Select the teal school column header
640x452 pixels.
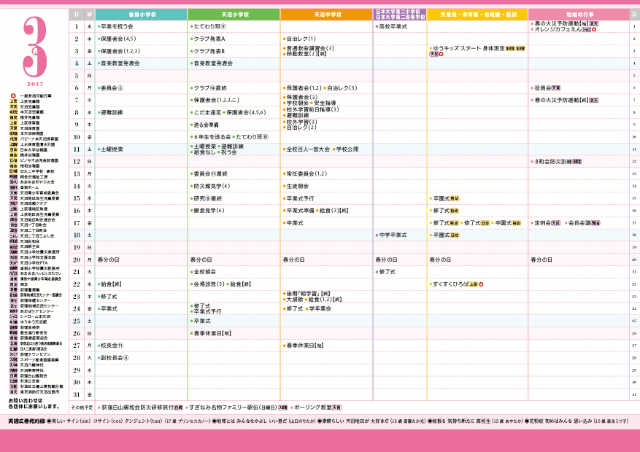point(141,14)
